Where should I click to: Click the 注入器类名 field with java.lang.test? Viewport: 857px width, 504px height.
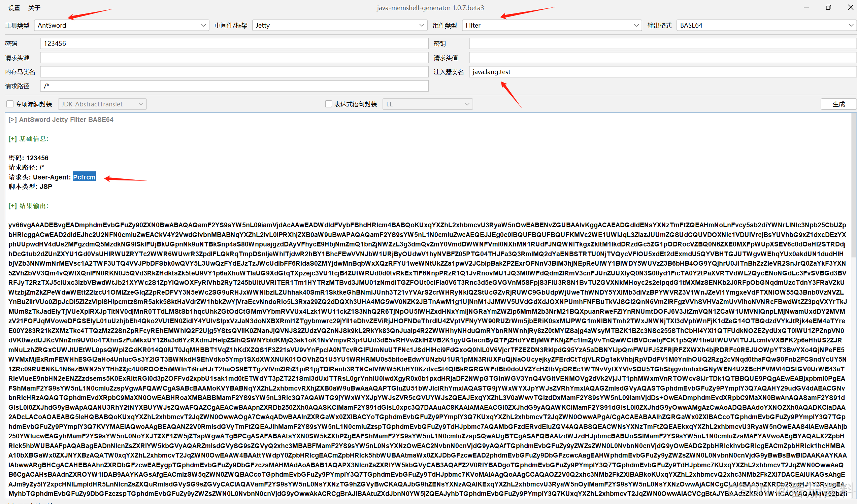click(662, 72)
